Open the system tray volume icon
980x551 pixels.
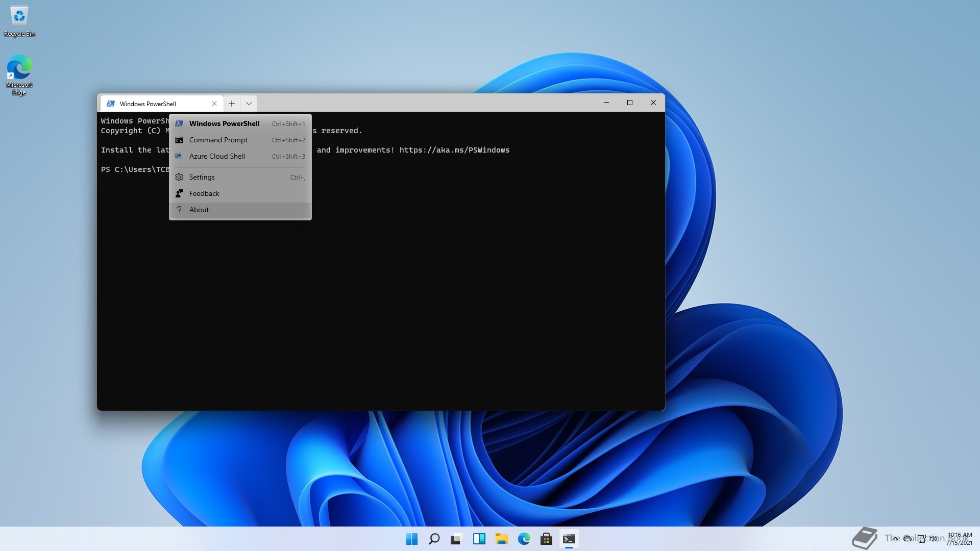pyautogui.click(x=934, y=539)
